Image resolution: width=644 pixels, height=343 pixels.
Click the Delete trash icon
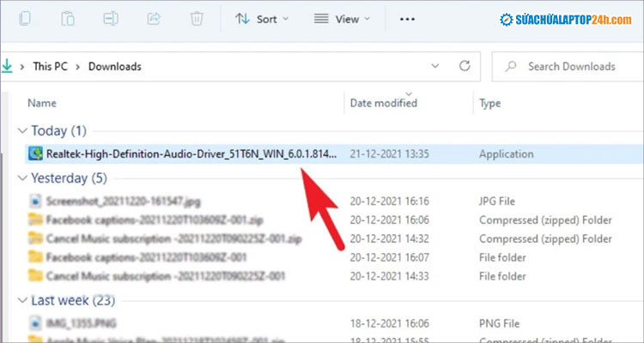(x=197, y=18)
